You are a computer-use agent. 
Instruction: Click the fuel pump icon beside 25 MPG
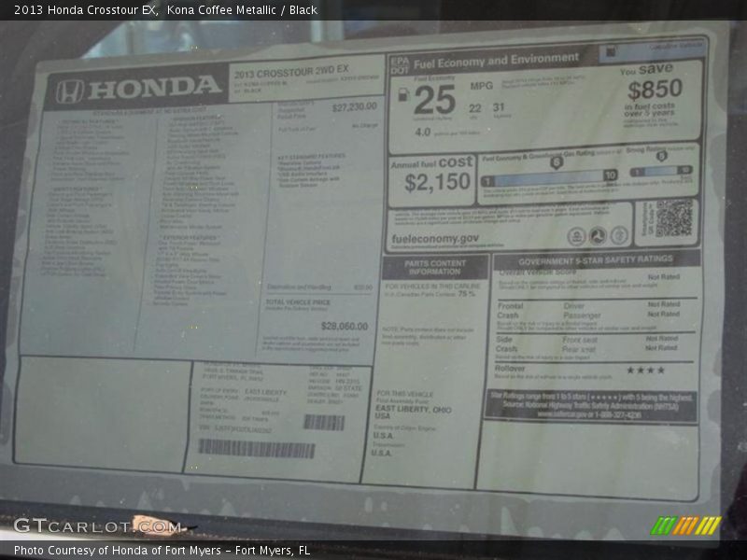click(403, 94)
